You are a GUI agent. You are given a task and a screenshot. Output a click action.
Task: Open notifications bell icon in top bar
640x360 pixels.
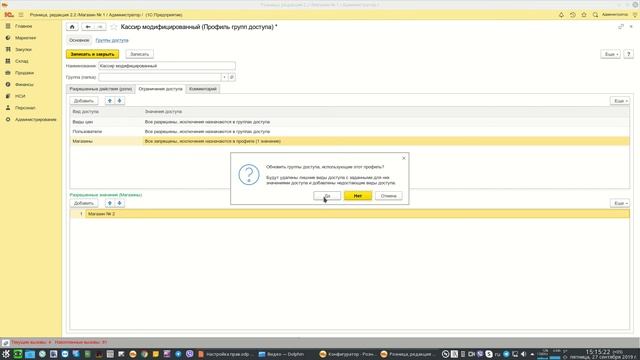561,15
